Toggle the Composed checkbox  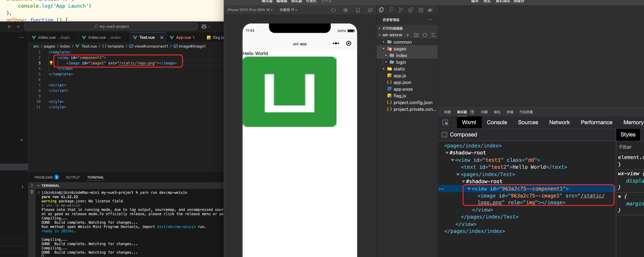click(444, 135)
